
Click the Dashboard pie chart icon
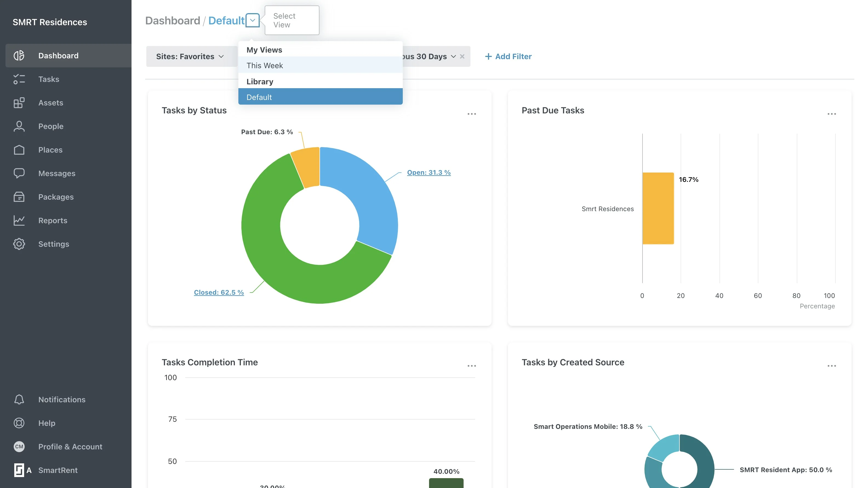(x=19, y=55)
